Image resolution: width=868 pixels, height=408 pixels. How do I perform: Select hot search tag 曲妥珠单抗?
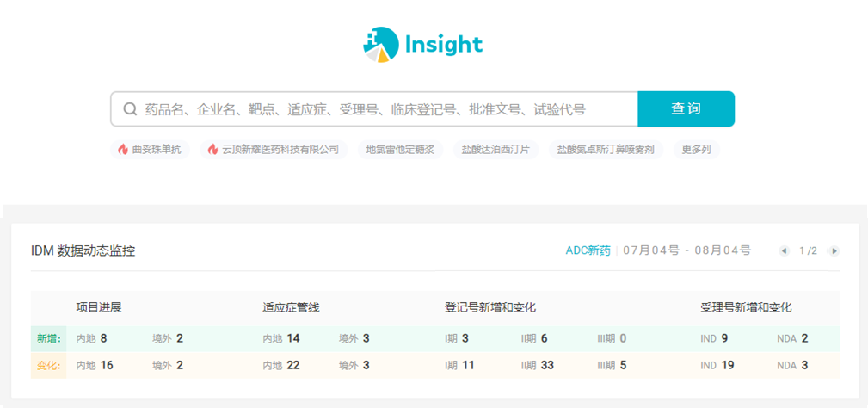coord(150,150)
